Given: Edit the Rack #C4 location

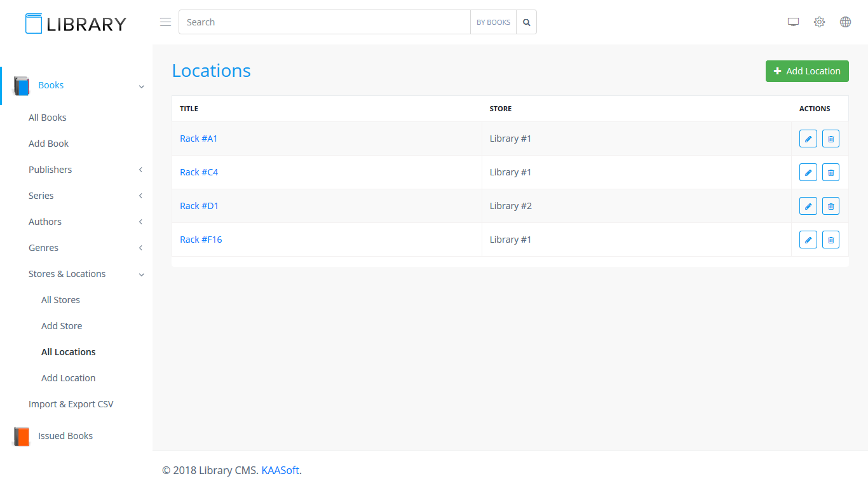Looking at the screenshot, I should tap(808, 172).
